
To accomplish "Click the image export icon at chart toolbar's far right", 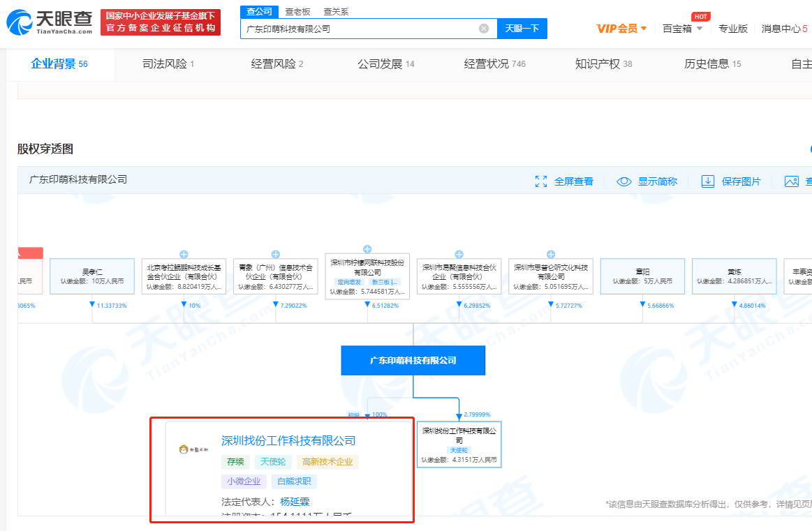I will [792, 181].
